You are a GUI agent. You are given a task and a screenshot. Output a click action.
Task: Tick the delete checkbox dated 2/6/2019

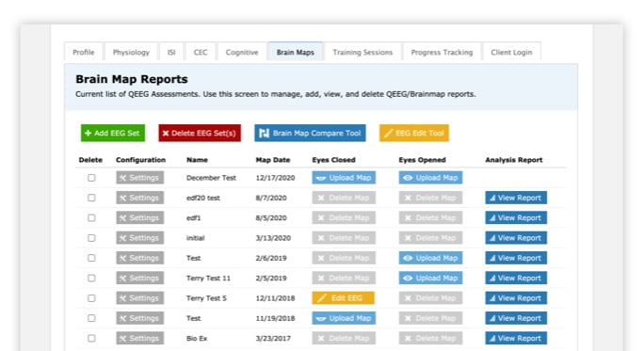tap(91, 258)
